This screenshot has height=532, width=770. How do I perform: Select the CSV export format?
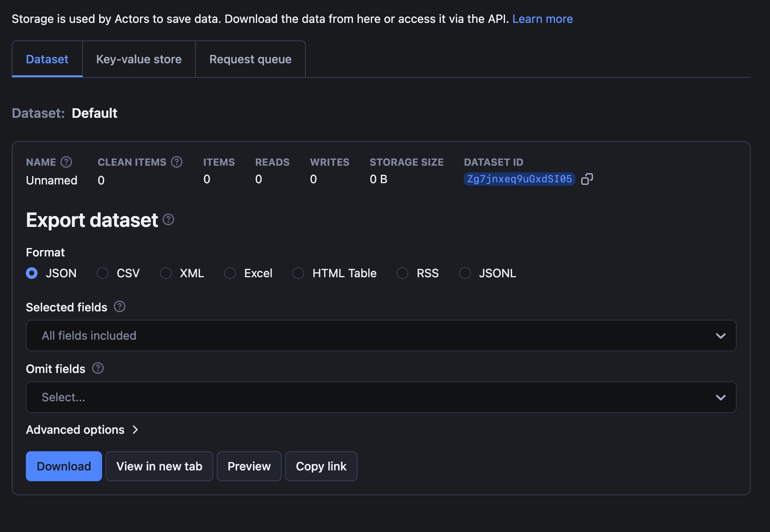coord(102,273)
